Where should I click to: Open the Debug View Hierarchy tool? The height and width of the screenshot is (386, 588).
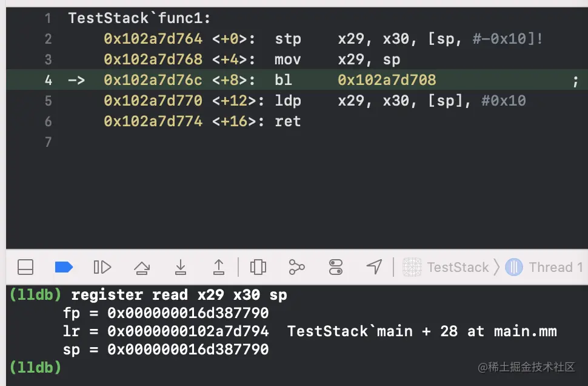[x=258, y=267]
